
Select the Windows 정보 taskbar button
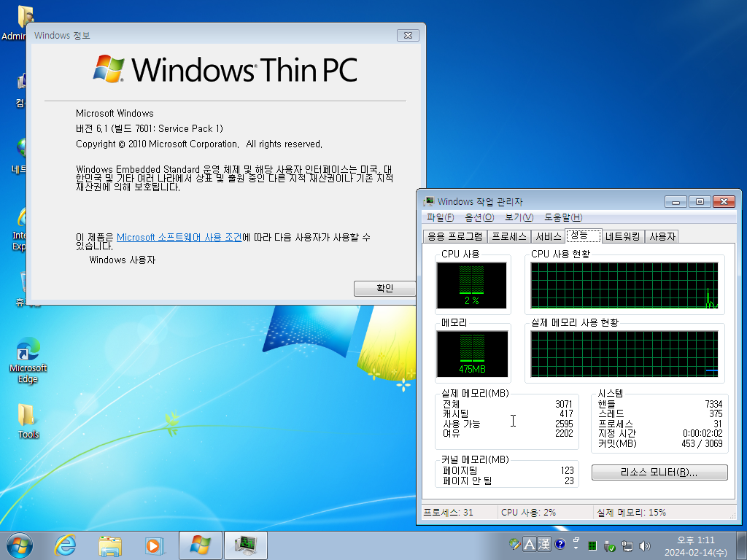tap(200, 545)
